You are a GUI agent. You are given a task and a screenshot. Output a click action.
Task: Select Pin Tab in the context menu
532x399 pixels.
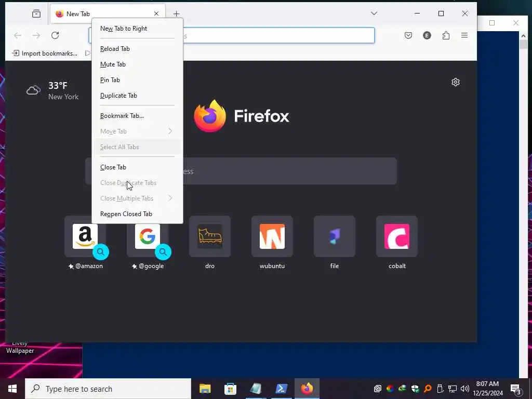137,80
